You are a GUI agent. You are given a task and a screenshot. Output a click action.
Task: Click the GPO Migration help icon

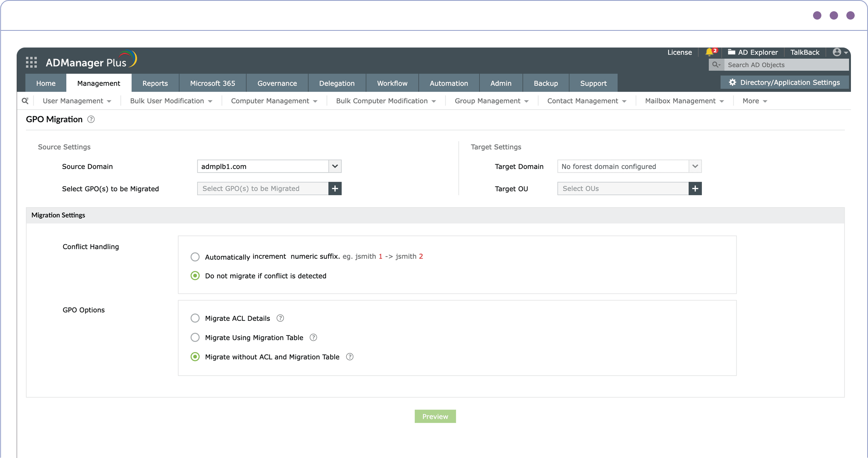[91, 120]
